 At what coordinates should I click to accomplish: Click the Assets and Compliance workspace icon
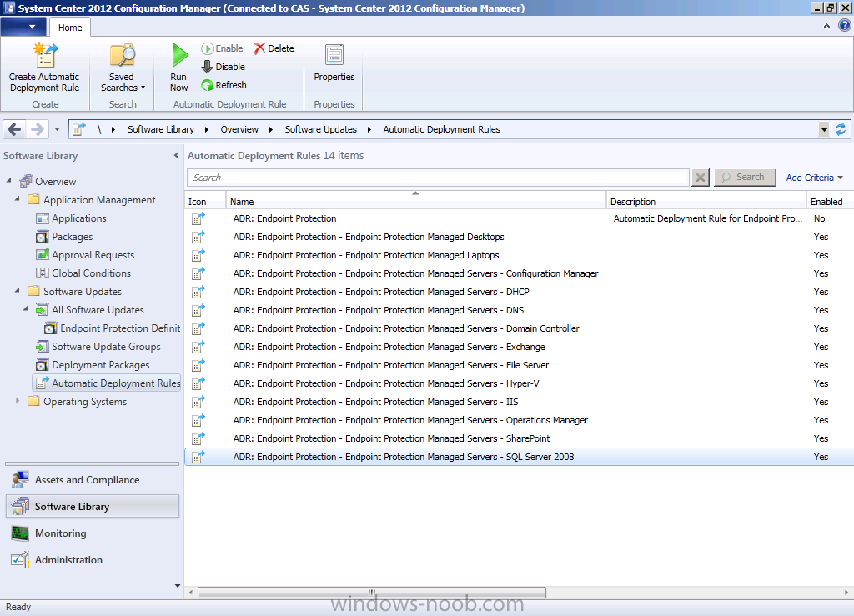(x=20, y=480)
